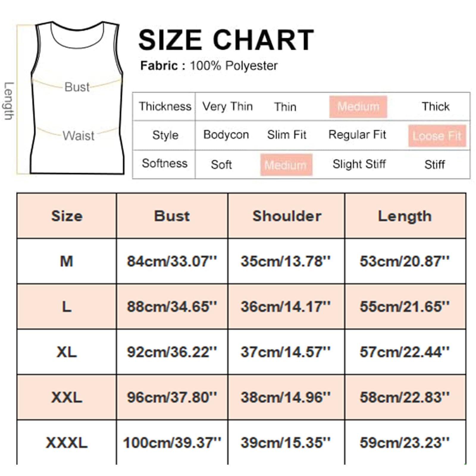Select the M size row label
Viewport: 476px width, 476px height.
(67, 261)
